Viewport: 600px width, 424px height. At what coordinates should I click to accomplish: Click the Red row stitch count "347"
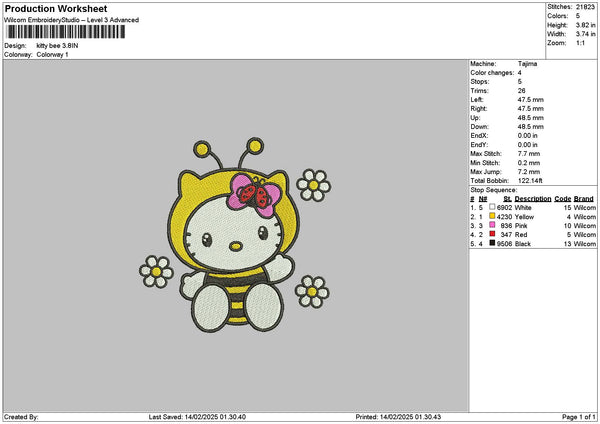[x=506, y=235]
